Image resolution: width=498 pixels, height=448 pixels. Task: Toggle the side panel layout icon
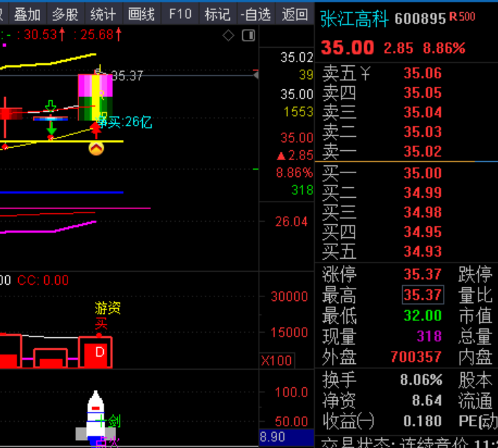249,36
